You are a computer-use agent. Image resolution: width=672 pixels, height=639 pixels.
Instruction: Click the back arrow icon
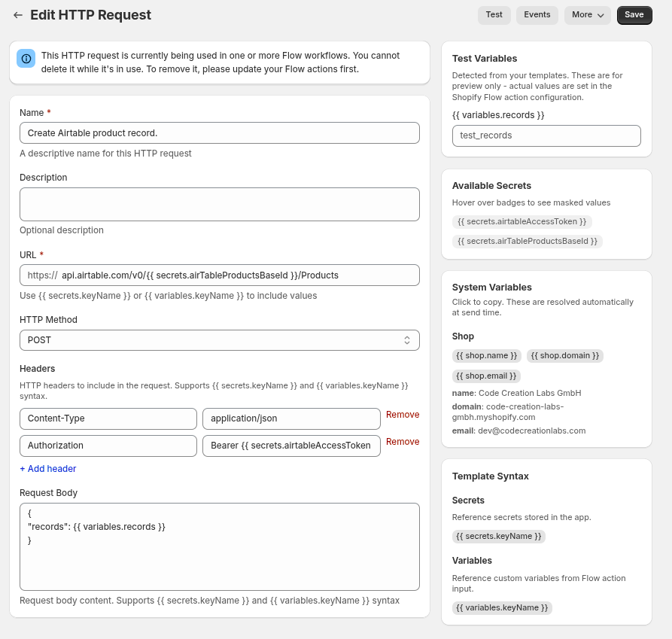18,15
